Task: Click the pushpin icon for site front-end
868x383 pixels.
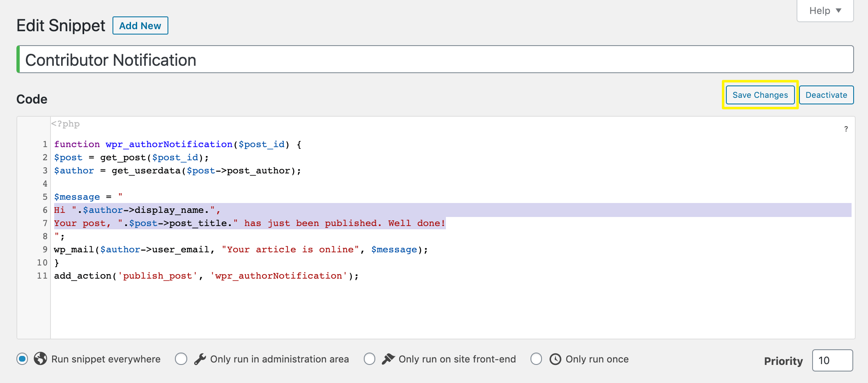Action: (x=388, y=359)
